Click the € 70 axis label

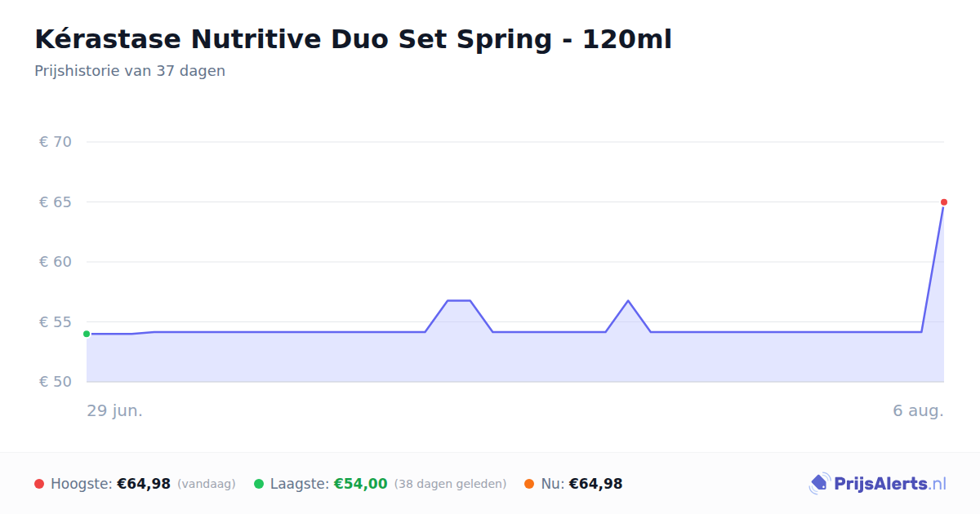[56, 142]
